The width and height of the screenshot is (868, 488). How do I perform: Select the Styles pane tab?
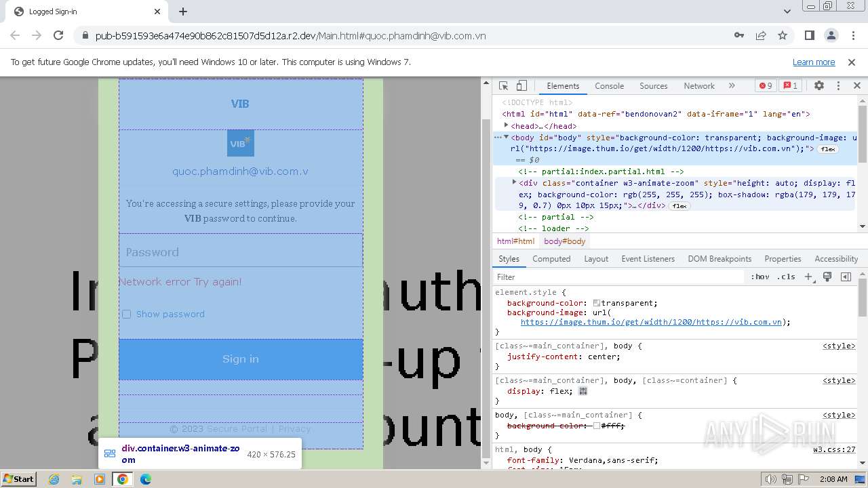pyautogui.click(x=509, y=259)
